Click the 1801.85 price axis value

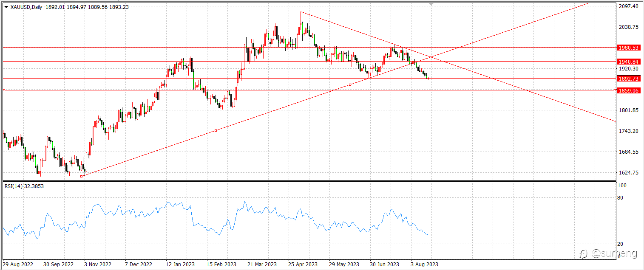[x=629, y=110]
